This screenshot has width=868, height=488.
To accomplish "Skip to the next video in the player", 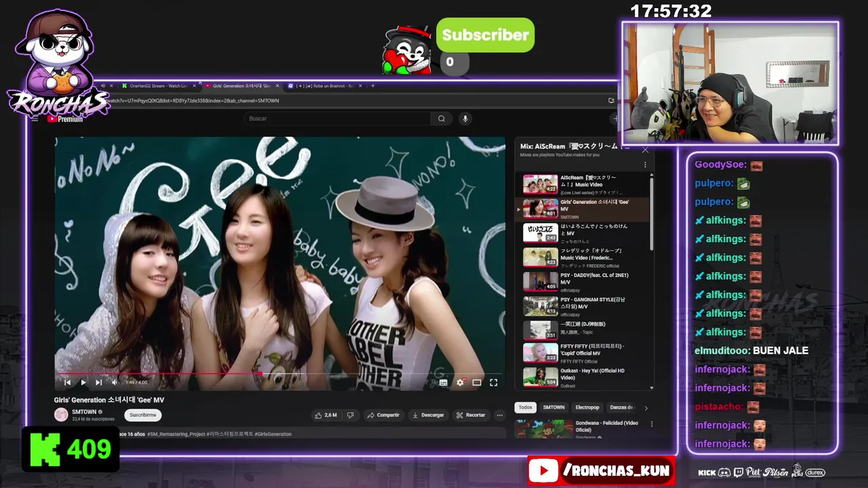I will (x=99, y=382).
